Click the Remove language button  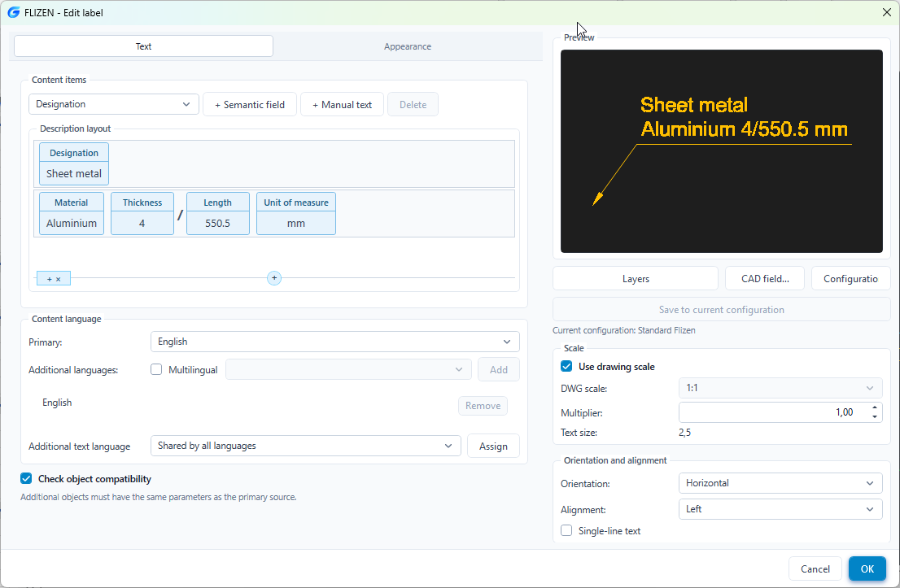tap(483, 406)
